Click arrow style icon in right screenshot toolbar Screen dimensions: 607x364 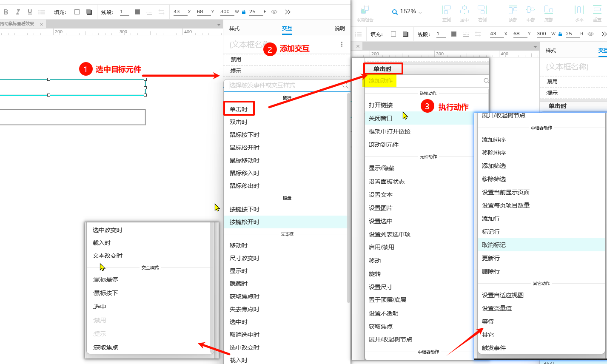478,34
